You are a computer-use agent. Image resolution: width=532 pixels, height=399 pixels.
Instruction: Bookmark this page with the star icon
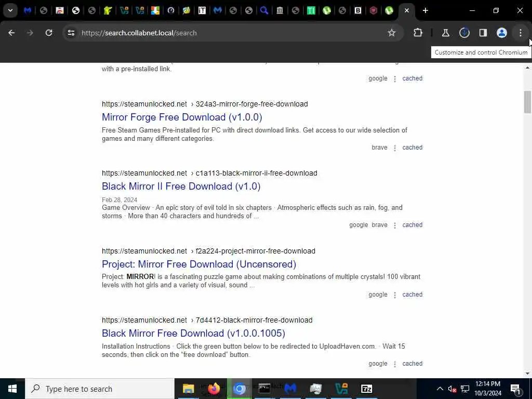pos(392,33)
